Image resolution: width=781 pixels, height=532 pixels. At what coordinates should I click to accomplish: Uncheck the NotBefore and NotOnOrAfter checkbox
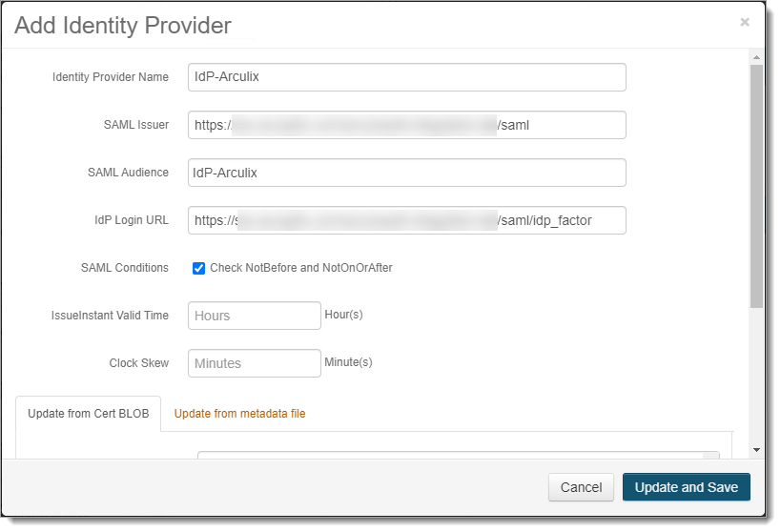(x=199, y=268)
